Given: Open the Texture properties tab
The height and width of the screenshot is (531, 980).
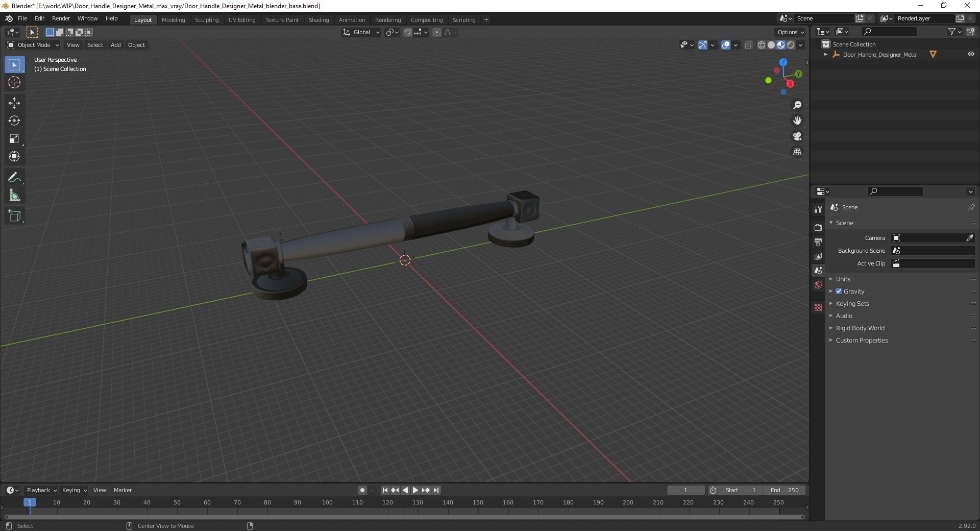Looking at the screenshot, I should 818,307.
